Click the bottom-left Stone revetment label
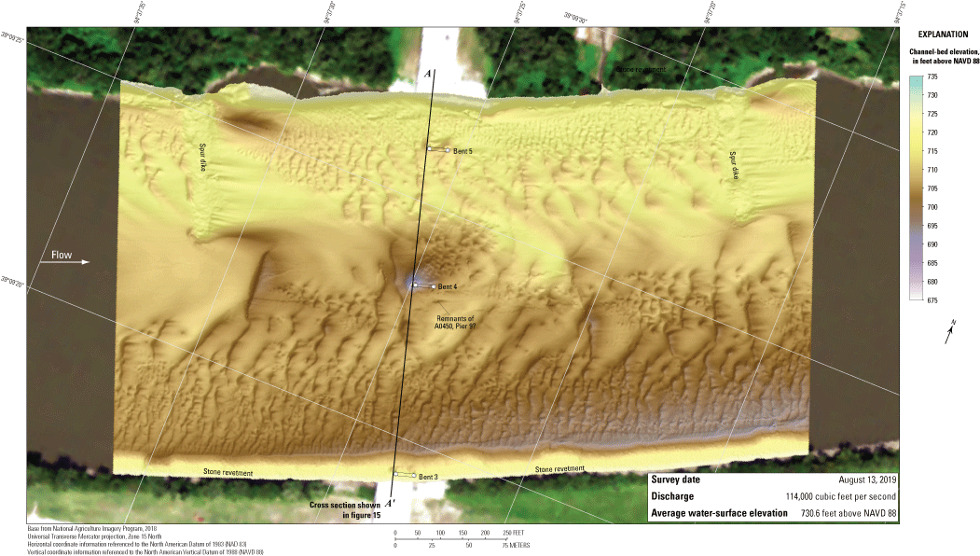 [x=228, y=473]
